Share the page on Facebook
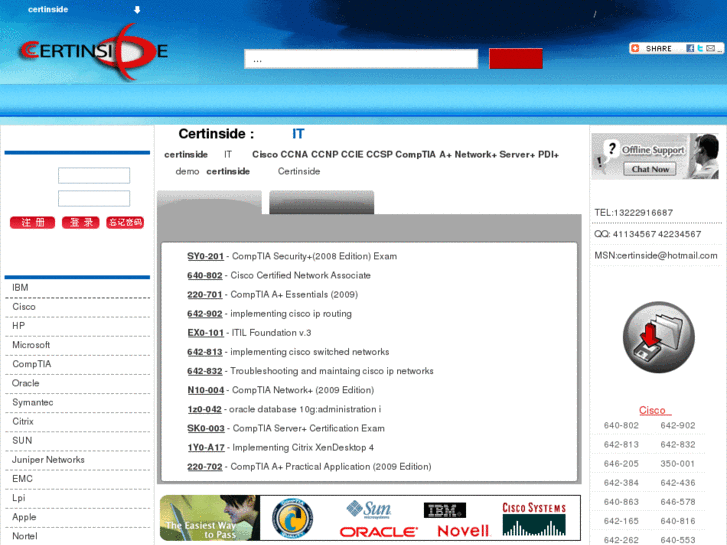Image resolution: width=727 pixels, height=545 pixels. [x=690, y=48]
